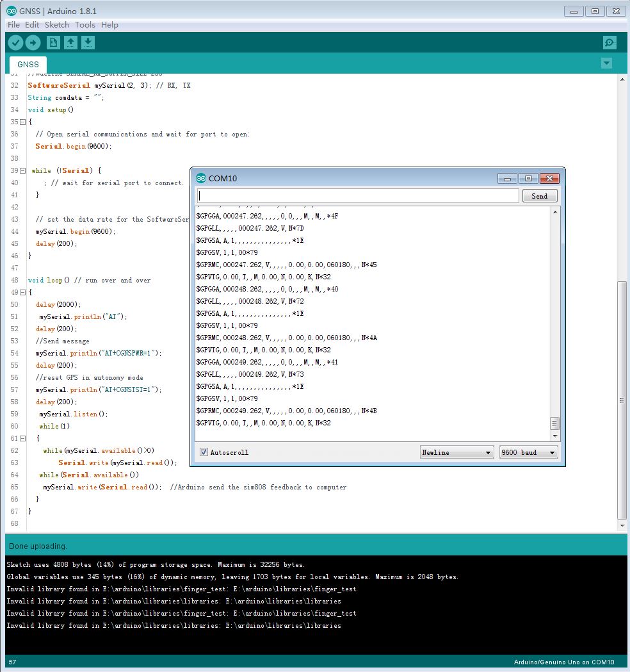
Task: Click the serial monitor command input field
Action: 358,196
